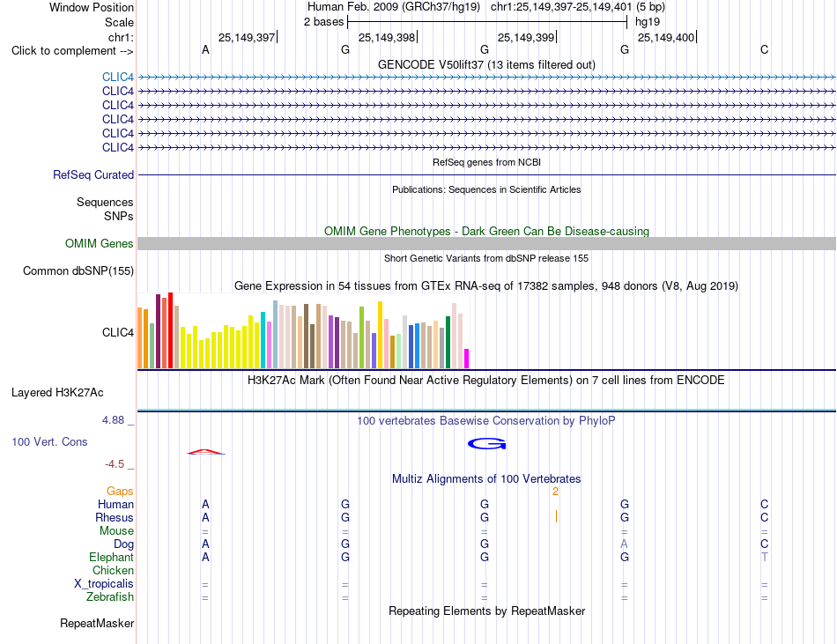Click the 4.88 conservation scale maximum
Viewport: 837px width, 644px height.
(113, 420)
